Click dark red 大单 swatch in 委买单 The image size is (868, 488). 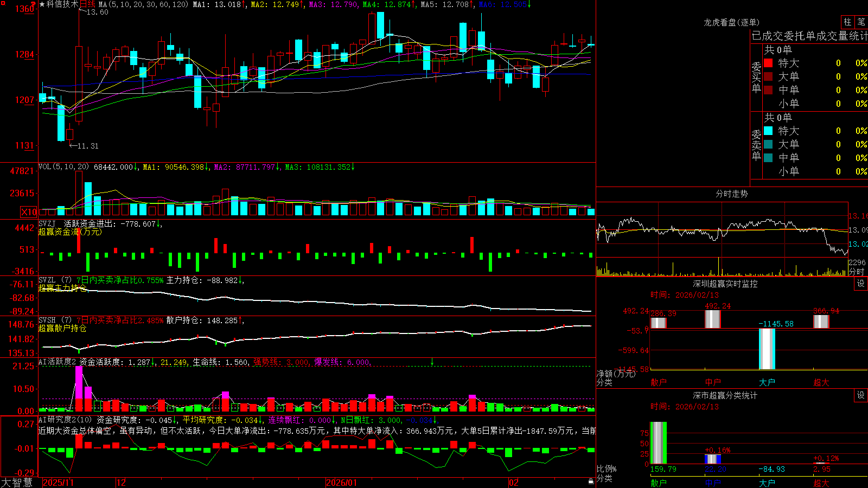[x=768, y=76]
